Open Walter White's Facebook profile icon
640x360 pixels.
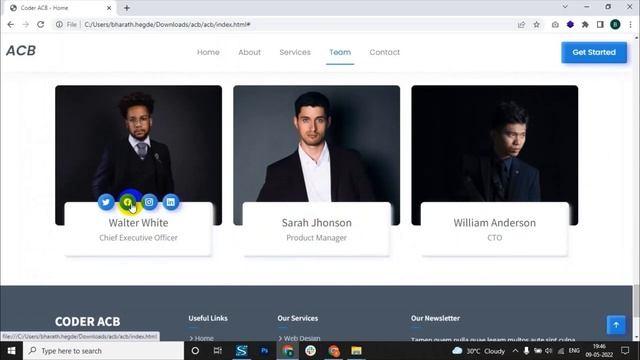pos(128,202)
